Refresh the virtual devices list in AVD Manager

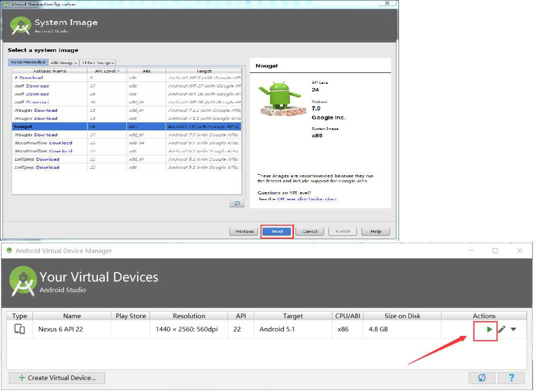tap(481, 378)
